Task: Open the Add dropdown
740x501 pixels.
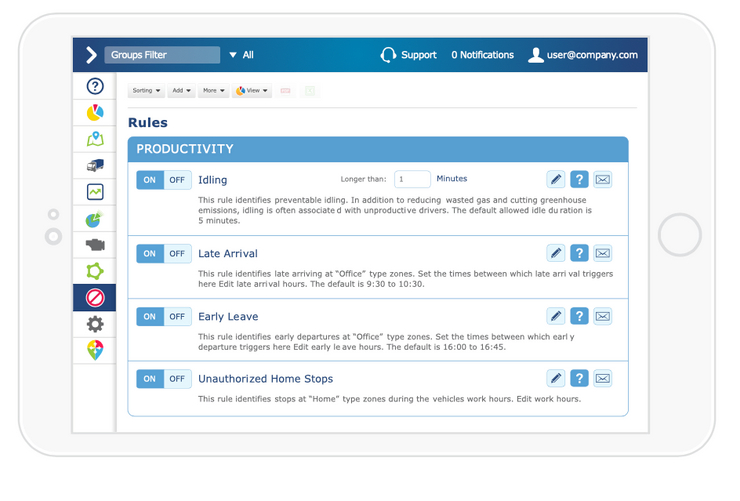Action: point(181,91)
